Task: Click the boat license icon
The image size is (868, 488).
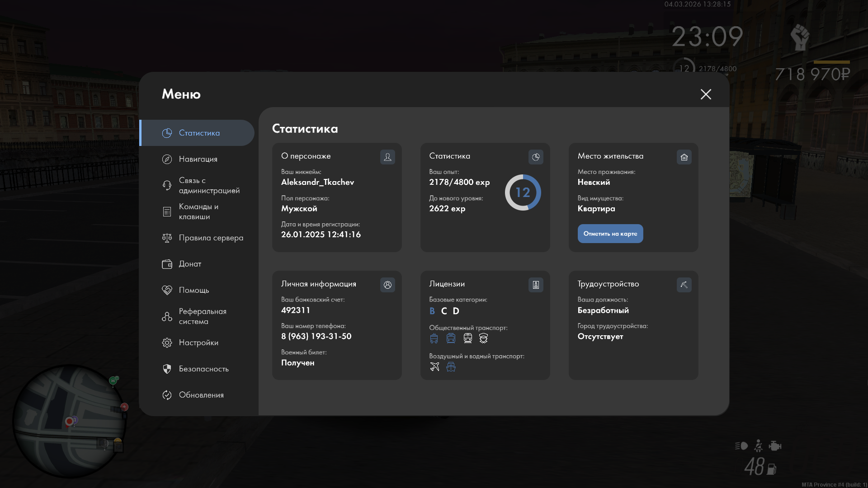Action: point(451,366)
